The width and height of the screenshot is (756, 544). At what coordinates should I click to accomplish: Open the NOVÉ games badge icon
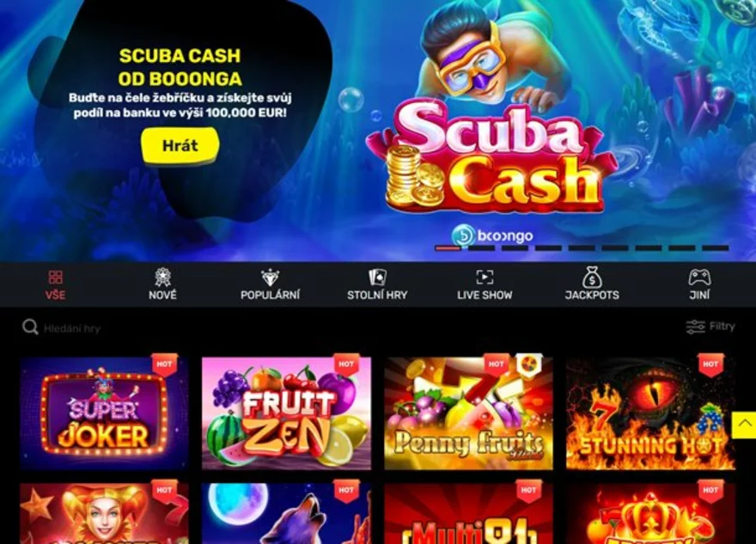coord(162,277)
